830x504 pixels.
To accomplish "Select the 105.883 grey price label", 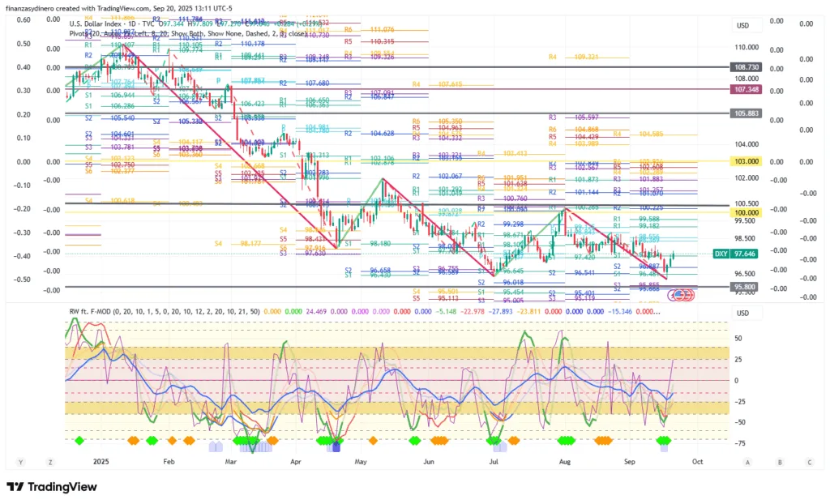I will click(x=746, y=113).
